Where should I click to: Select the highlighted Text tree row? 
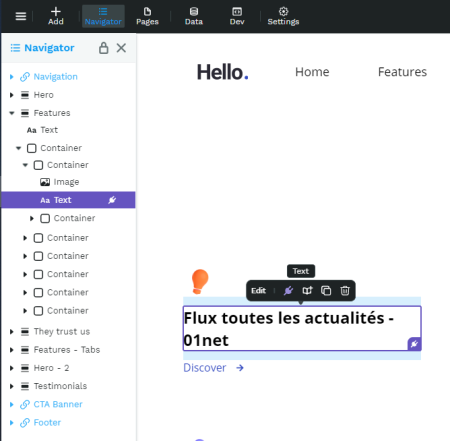pos(68,200)
